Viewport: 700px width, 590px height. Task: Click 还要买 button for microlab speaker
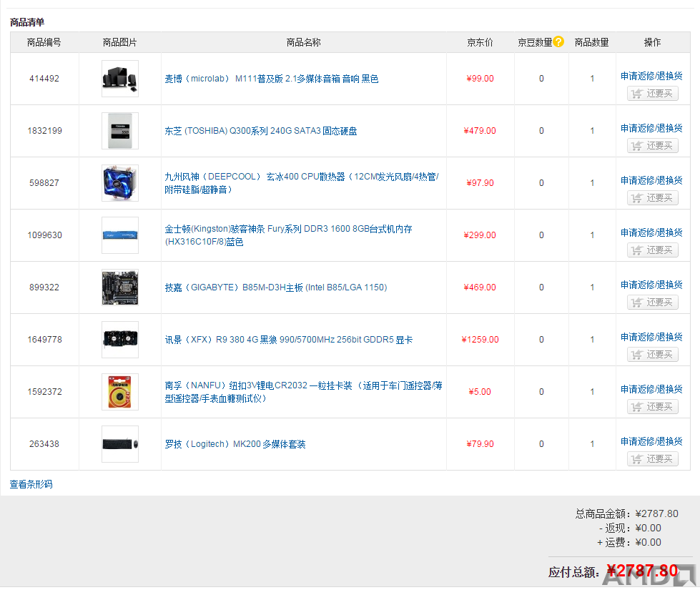click(x=653, y=94)
